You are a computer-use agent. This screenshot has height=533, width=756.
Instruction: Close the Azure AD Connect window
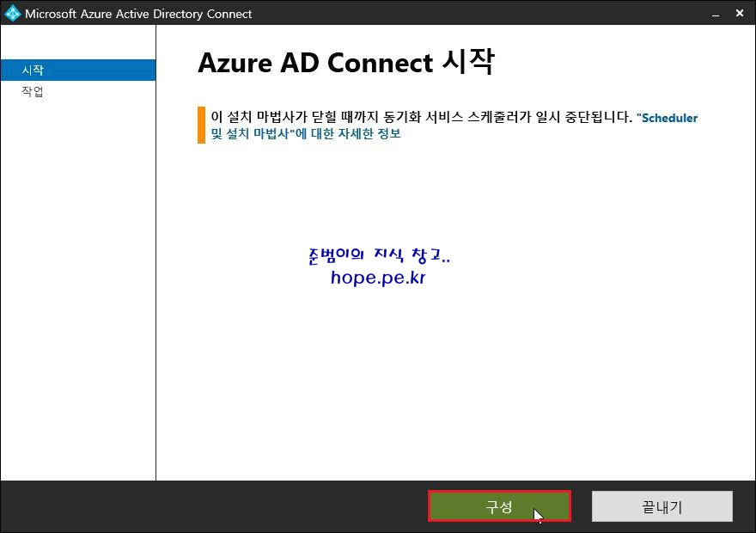coord(740,14)
